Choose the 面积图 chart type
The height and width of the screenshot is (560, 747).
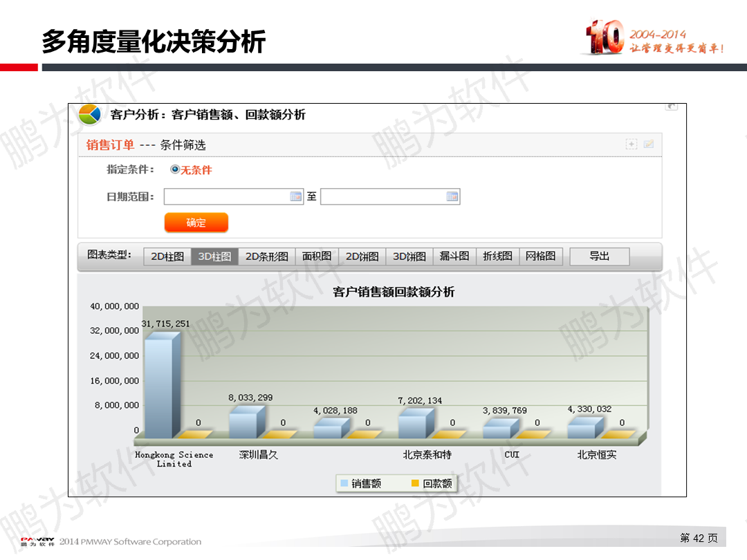tap(317, 256)
